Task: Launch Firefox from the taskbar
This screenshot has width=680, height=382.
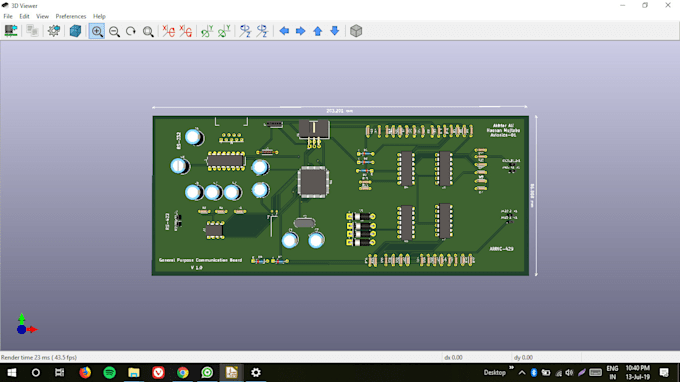Action: click(x=85, y=372)
